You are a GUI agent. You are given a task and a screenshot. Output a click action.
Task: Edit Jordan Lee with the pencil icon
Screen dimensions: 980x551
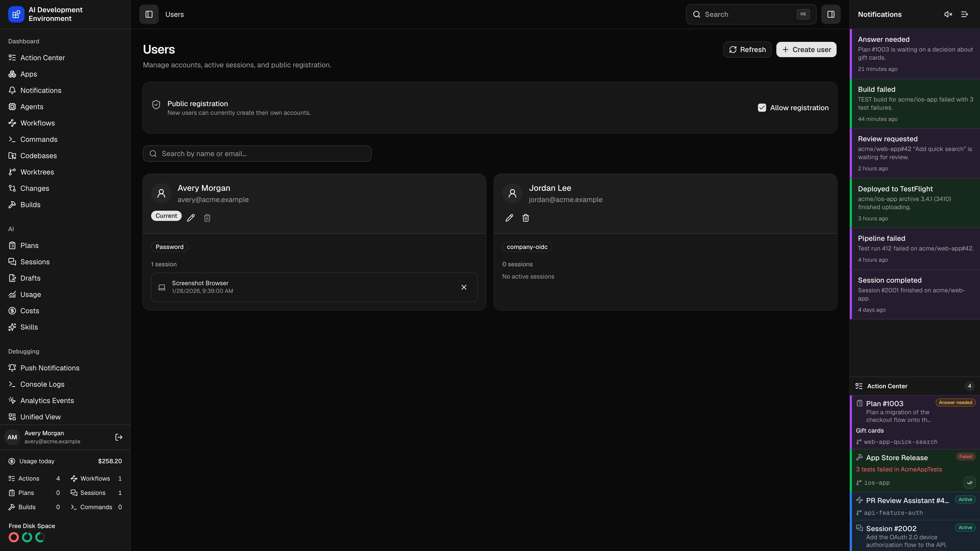tap(509, 218)
